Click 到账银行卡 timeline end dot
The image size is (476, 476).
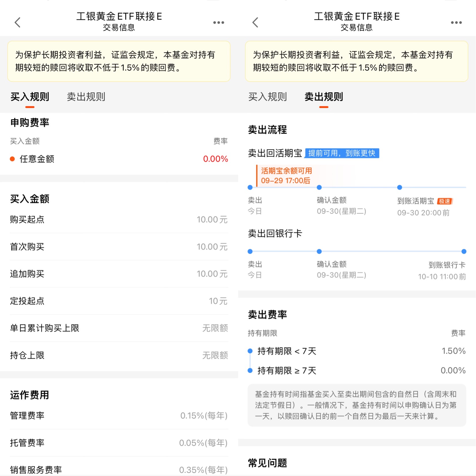[x=464, y=251]
